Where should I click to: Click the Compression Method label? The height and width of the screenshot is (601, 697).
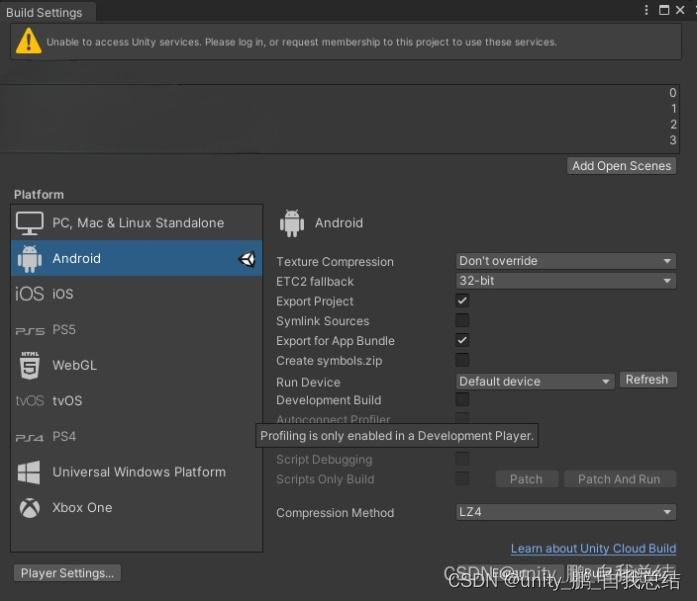[x=335, y=513]
